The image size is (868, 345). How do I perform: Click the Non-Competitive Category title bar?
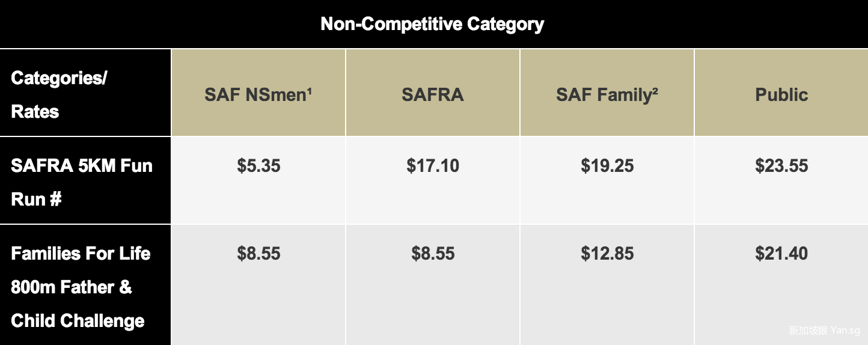(x=433, y=24)
